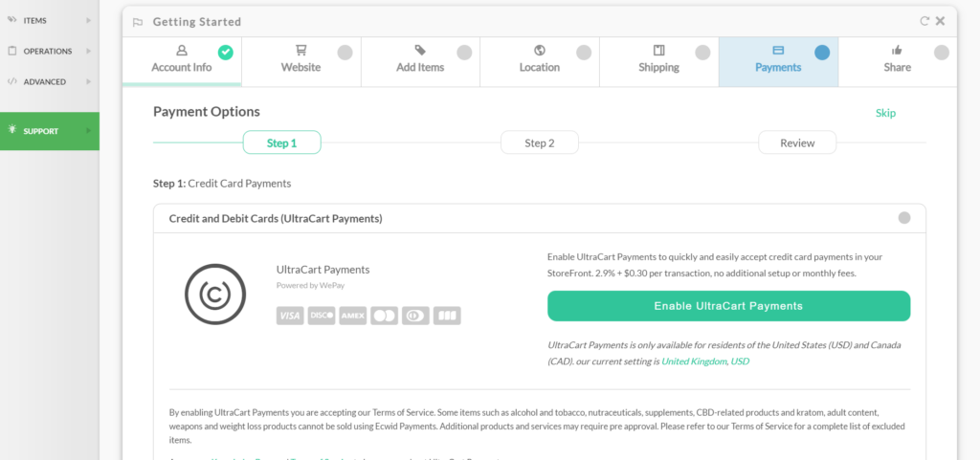Expand the Advanced submenu arrow

coord(89,81)
